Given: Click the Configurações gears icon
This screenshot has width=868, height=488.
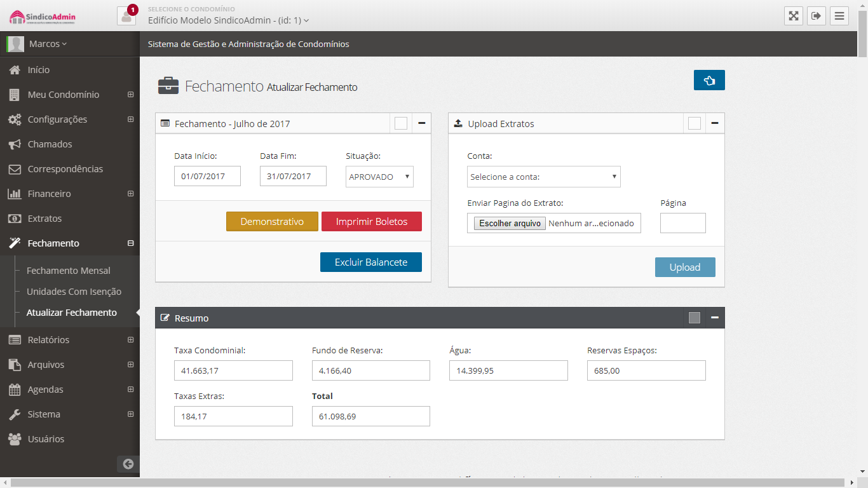Looking at the screenshot, I should point(15,119).
